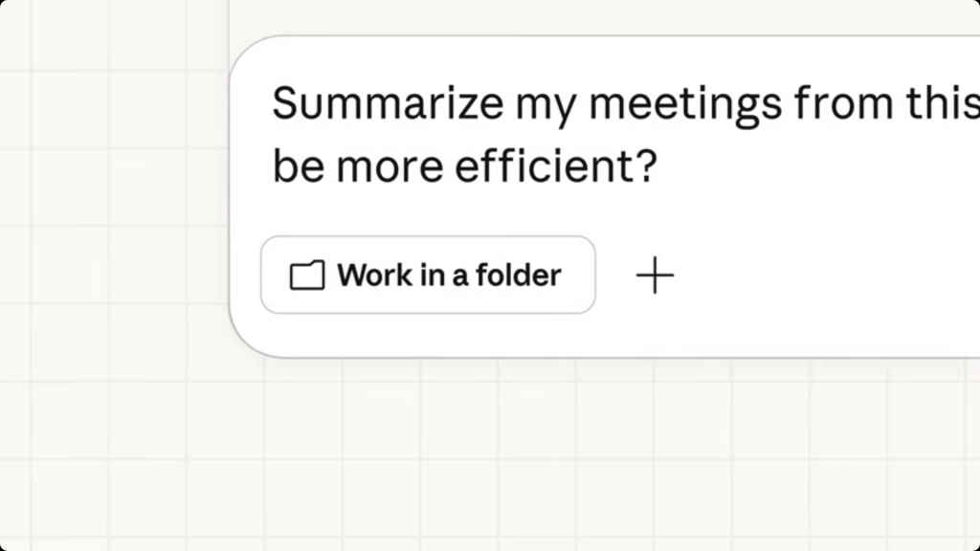This screenshot has width=980, height=551.
Task: Click the grid background left of the card
Action: (x=115, y=239)
